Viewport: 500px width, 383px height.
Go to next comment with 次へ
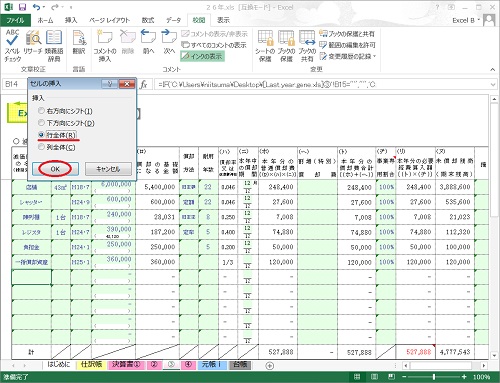[x=169, y=42]
